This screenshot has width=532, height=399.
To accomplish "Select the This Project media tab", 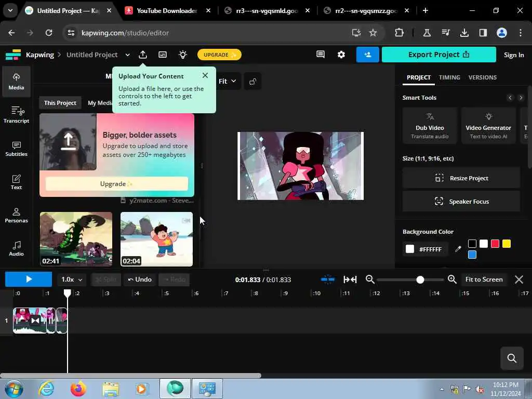I will coord(60,103).
